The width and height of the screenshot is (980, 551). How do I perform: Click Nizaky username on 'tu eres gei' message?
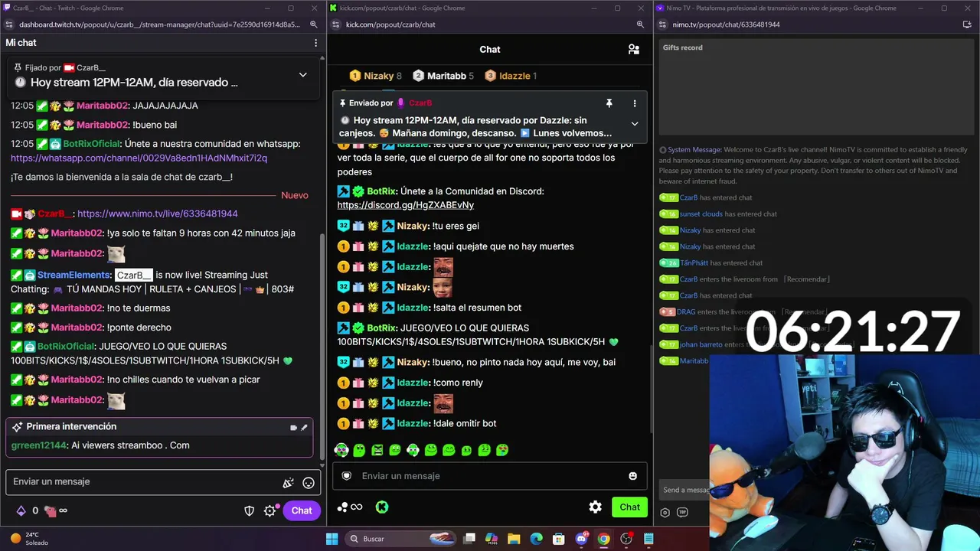(413, 226)
